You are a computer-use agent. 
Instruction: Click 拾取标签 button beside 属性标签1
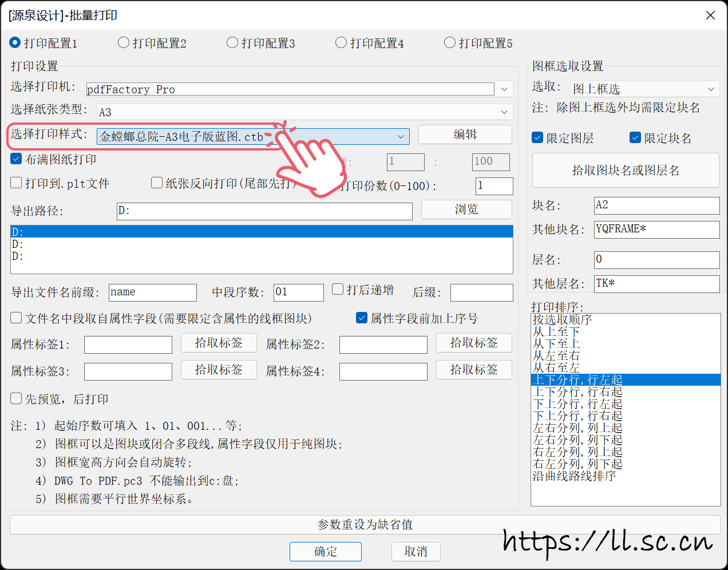click(219, 343)
